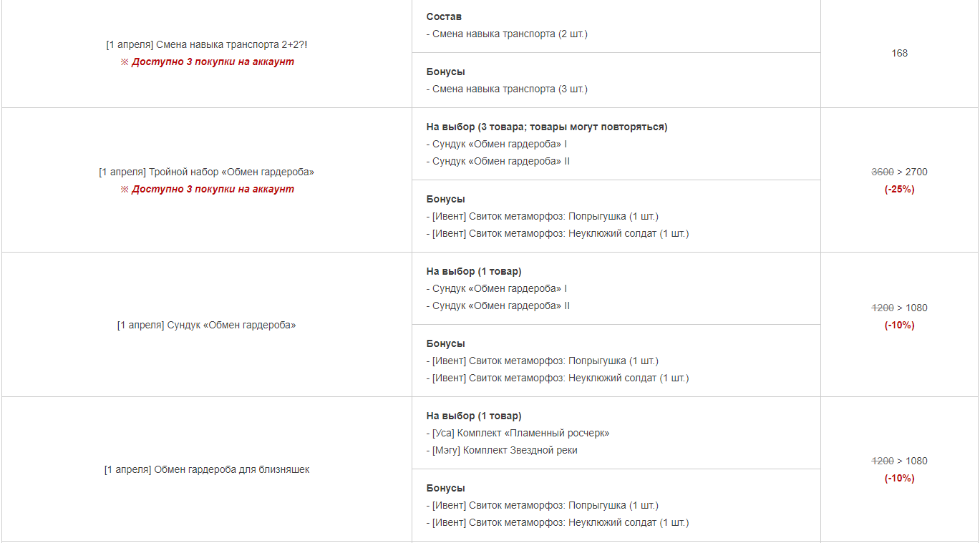Image resolution: width=980 pixels, height=543 pixels.
Task: Click the 'На выбор (3 товара…)' header
Action: pyautogui.click(x=547, y=127)
